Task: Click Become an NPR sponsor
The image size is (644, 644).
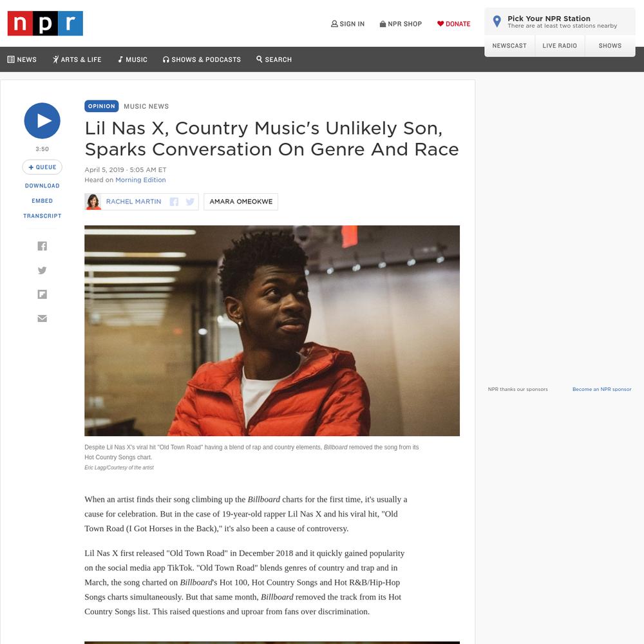Action: pos(601,390)
